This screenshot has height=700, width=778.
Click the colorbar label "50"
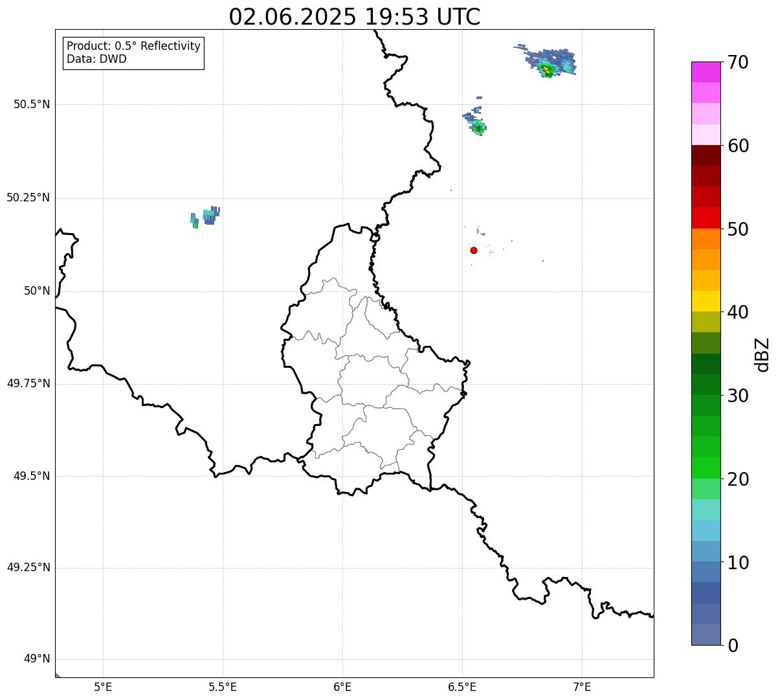click(x=738, y=229)
